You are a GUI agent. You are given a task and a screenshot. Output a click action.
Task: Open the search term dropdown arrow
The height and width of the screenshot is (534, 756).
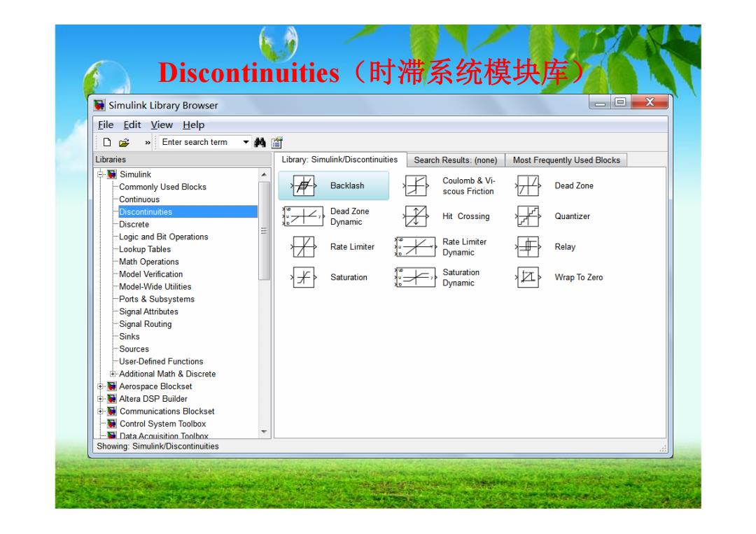tap(246, 142)
